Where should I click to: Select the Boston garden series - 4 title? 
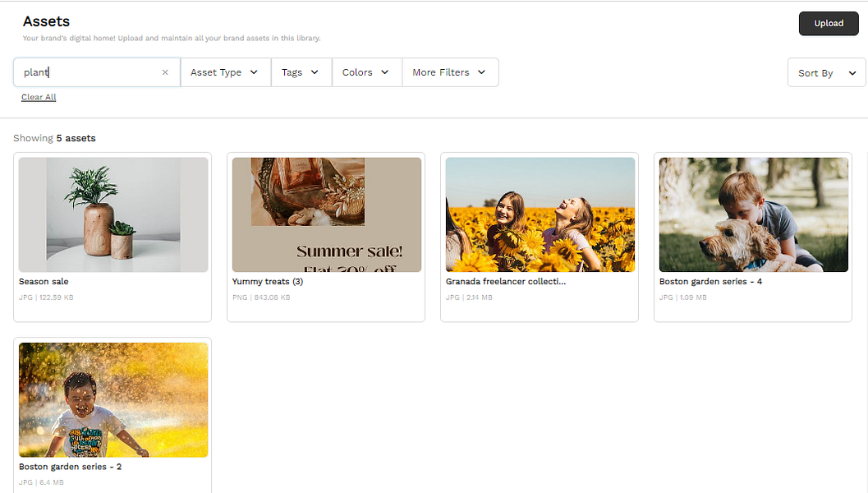pyautogui.click(x=711, y=281)
